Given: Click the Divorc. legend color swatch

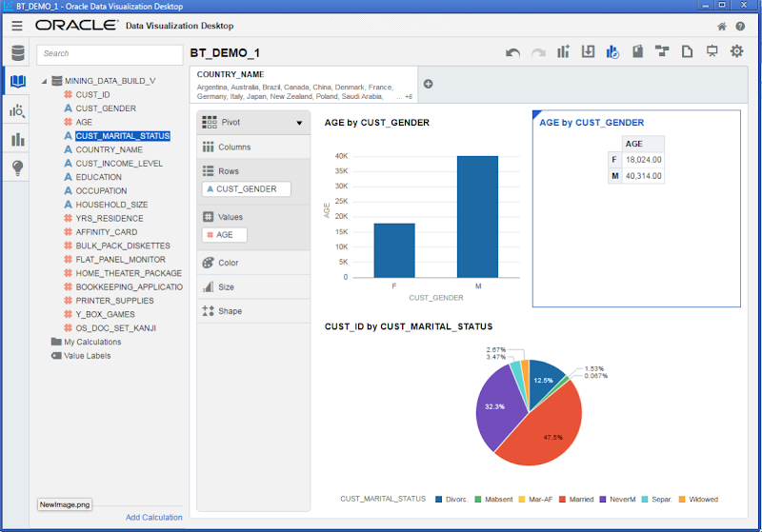Looking at the screenshot, I should pos(439,500).
